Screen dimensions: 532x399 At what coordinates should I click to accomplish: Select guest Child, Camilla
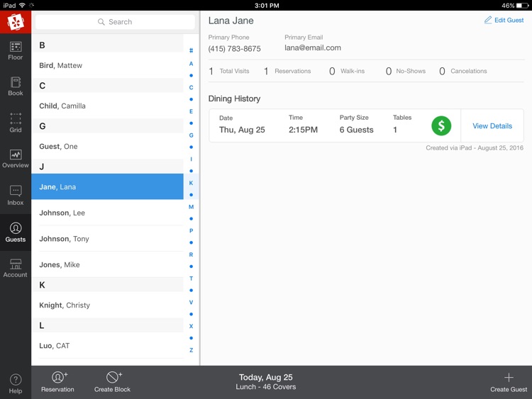pyautogui.click(x=107, y=106)
